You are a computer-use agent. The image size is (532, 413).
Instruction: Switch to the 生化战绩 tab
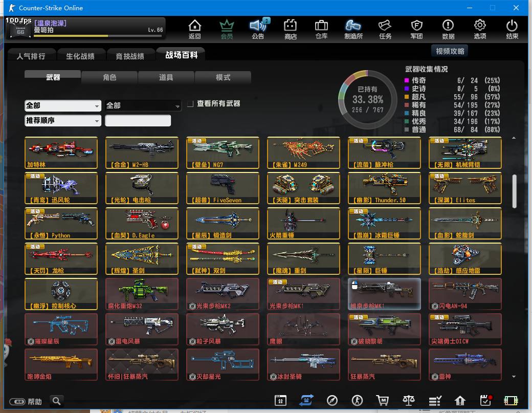(x=80, y=56)
